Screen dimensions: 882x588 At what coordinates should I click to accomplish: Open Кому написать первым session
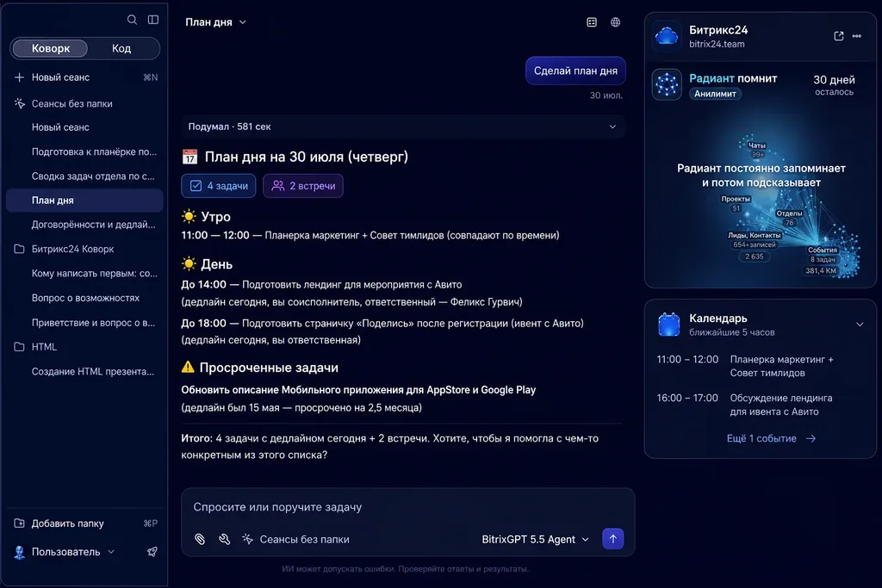84,273
